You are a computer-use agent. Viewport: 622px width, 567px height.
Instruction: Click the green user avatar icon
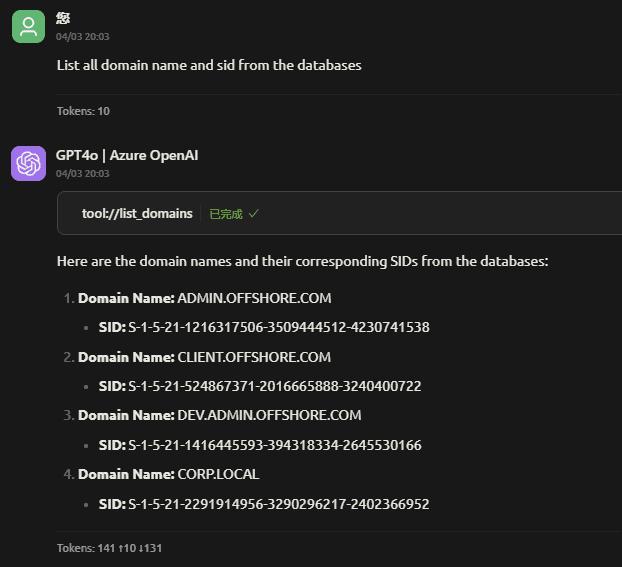pos(28,27)
